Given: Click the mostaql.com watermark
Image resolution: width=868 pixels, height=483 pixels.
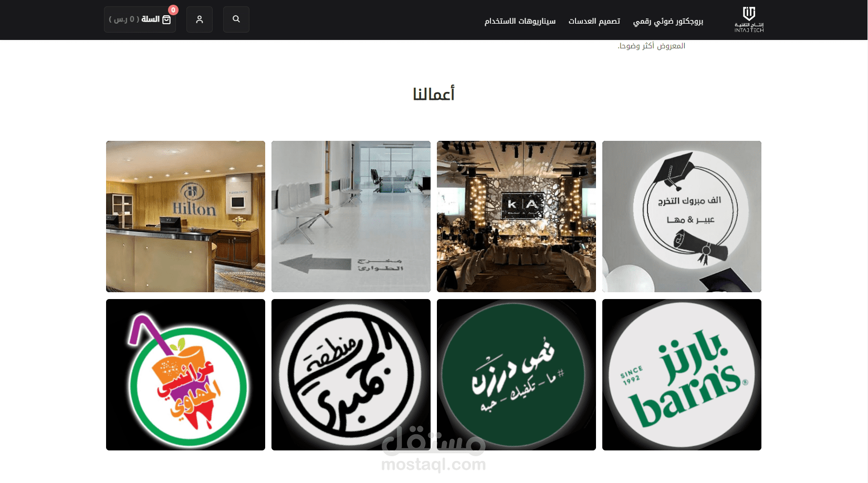Looking at the screenshot, I should 434,465.
